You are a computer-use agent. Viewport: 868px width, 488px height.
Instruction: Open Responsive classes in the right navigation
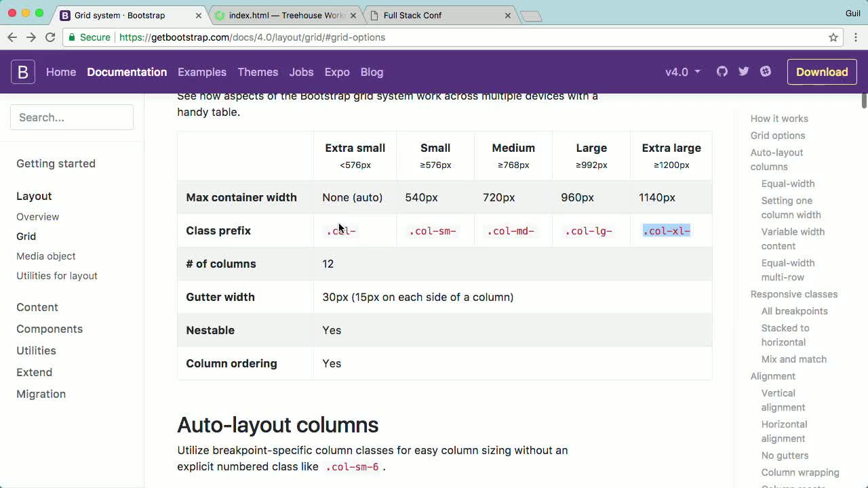point(793,294)
